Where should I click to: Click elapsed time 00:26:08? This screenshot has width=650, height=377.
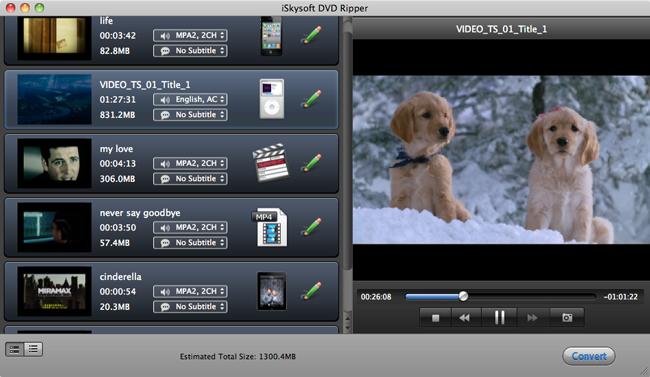tap(376, 297)
